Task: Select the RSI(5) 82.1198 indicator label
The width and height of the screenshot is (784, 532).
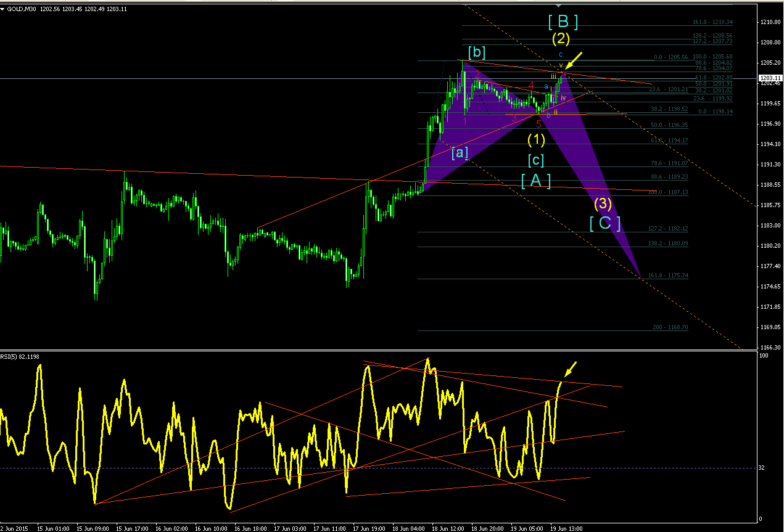Action: pos(21,356)
